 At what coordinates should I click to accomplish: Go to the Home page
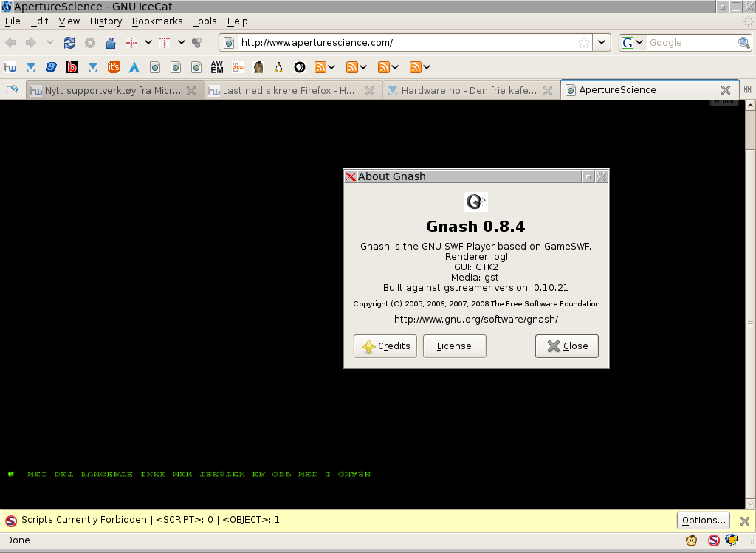pyautogui.click(x=111, y=43)
